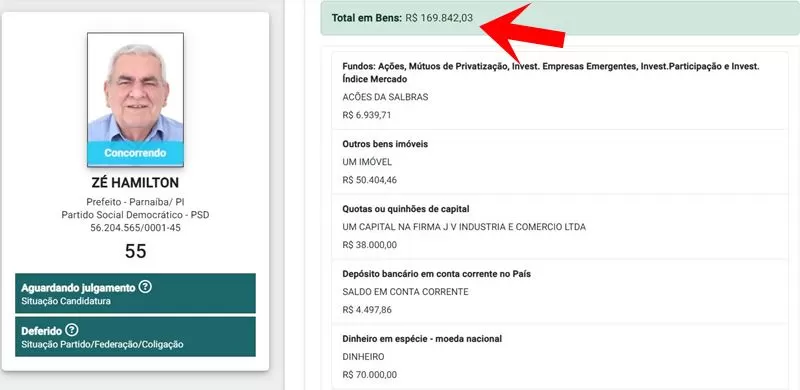Open the Zé Hamilton candidate photo

click(x=135, y=100)
